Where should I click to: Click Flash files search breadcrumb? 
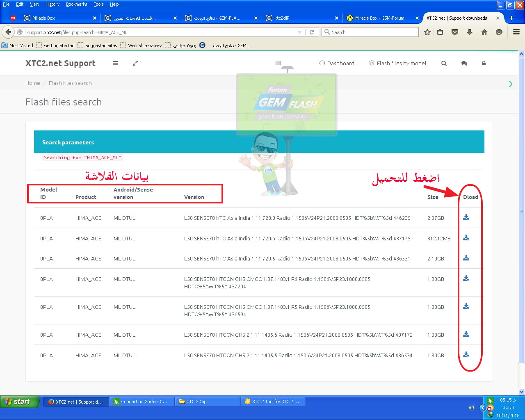click(x=70, y=83)
